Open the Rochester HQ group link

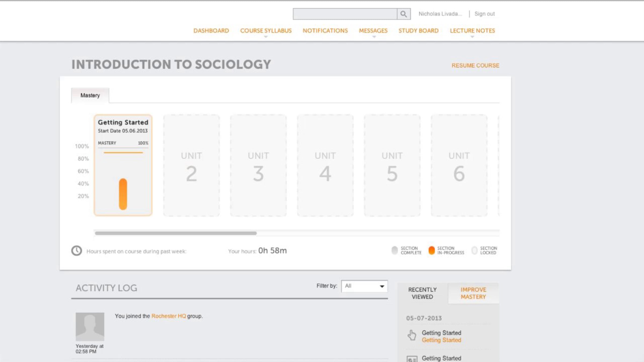(x=169, y=316)
